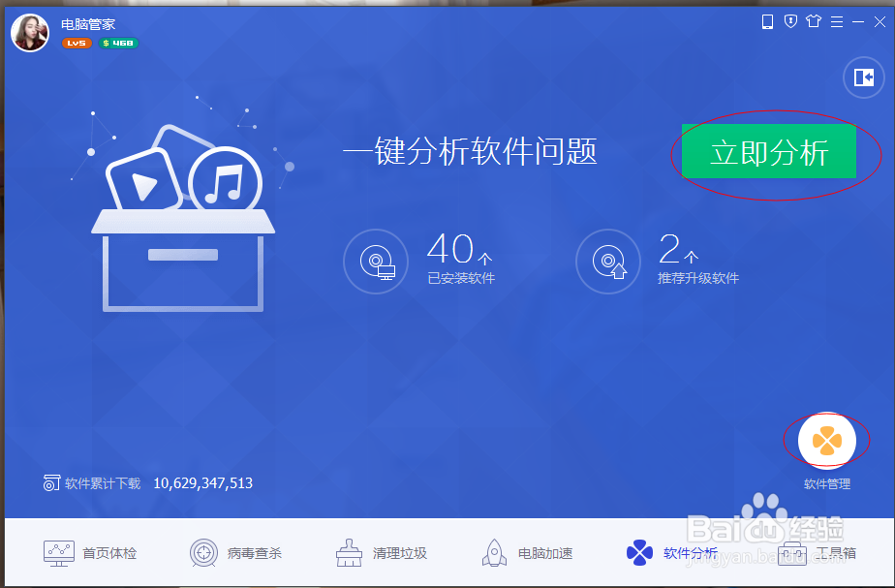Minimize the 电脑管家 window
Viewport: 895px width, 588px height.
[858, 21]
